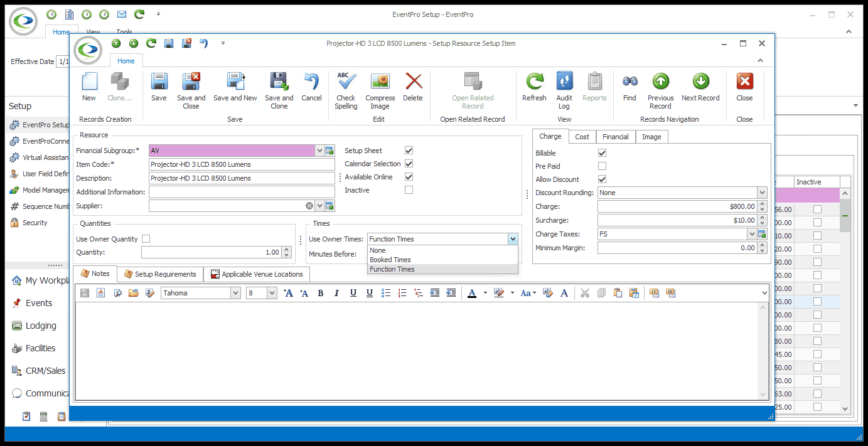Toggle the Available Online checkbox
This screenshot has width=868, height=446.
[x=409, y=177]
